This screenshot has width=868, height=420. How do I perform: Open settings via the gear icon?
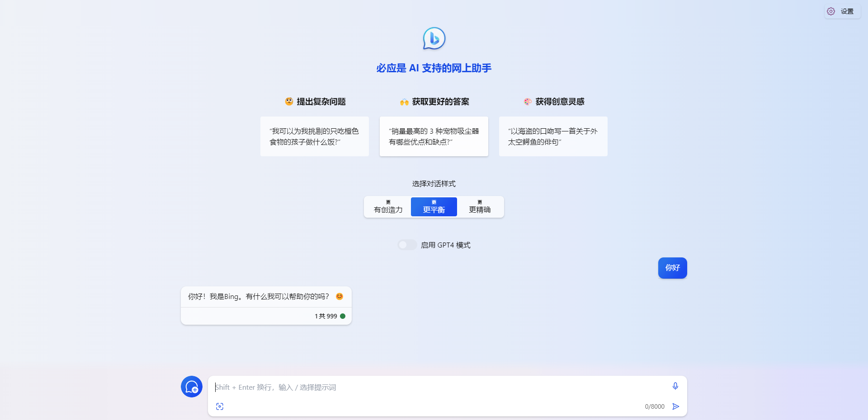click(x=831, y=11)
